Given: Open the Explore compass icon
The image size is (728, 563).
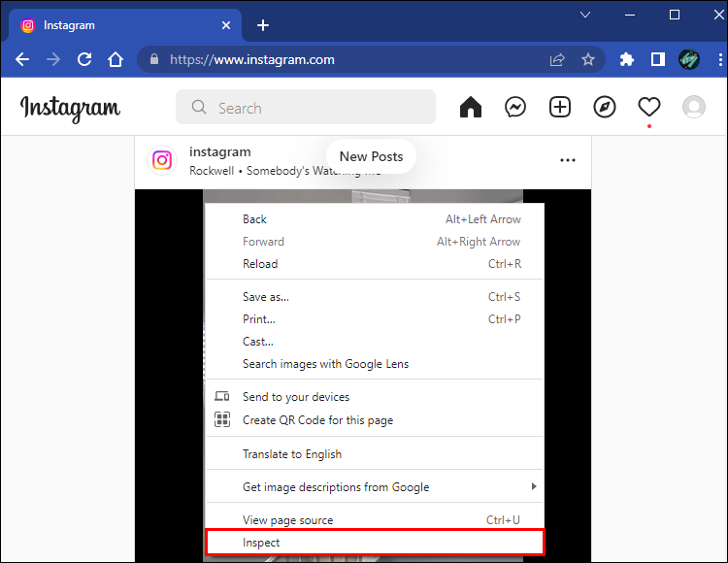Looking at the screenshot, I should click(x=605, y=107).
